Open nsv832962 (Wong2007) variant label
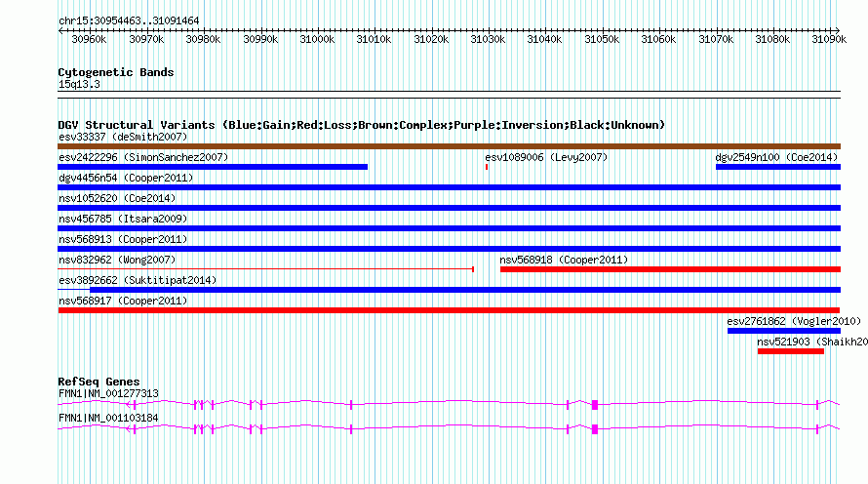Screen dimensions: 868x484 point(117,260)
